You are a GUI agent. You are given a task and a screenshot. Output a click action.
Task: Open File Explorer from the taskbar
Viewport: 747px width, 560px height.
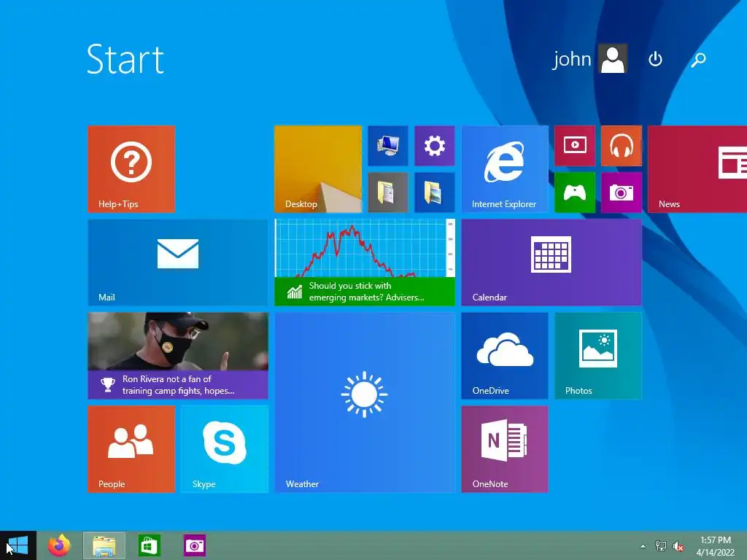click(x=104, y=545)
